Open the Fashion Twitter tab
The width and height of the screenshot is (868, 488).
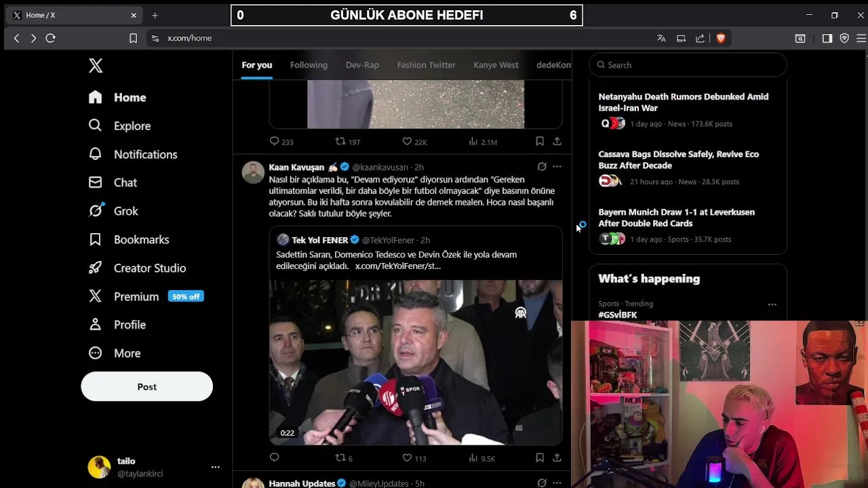(426, 65)
